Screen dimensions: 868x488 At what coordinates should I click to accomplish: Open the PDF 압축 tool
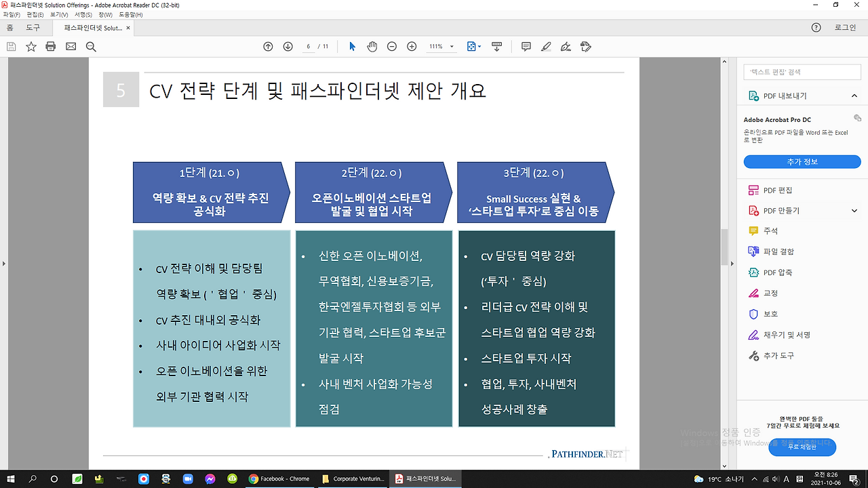tap(770, 272)
